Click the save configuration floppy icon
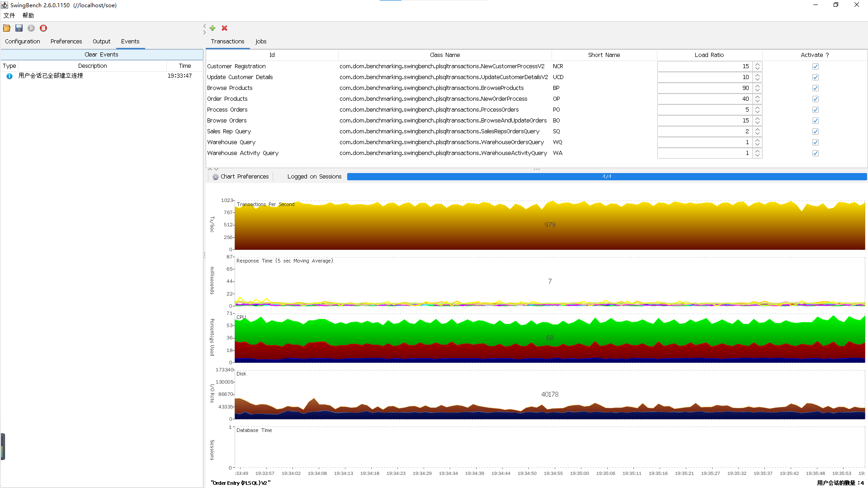The width and height of the screenshot is (868, 488). (19, 28)
